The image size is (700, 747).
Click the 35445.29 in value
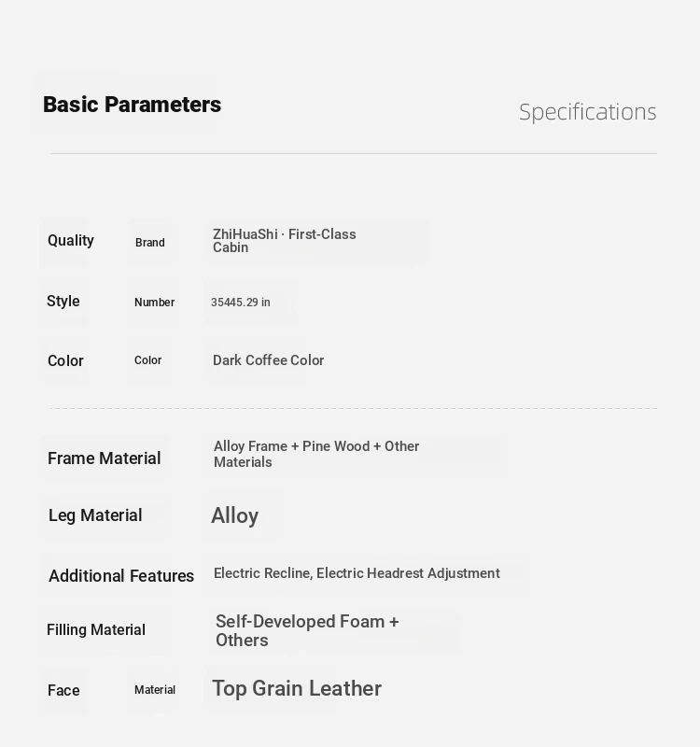click(241, 302)
